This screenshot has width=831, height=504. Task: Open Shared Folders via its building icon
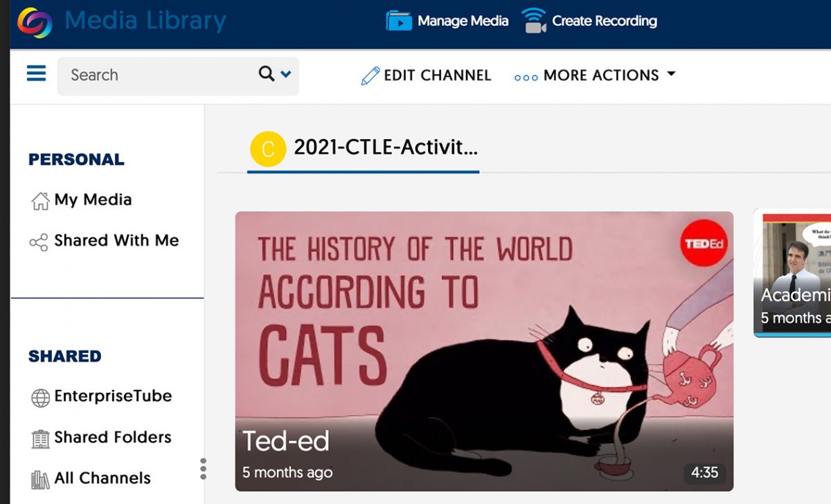coord(41,437)
